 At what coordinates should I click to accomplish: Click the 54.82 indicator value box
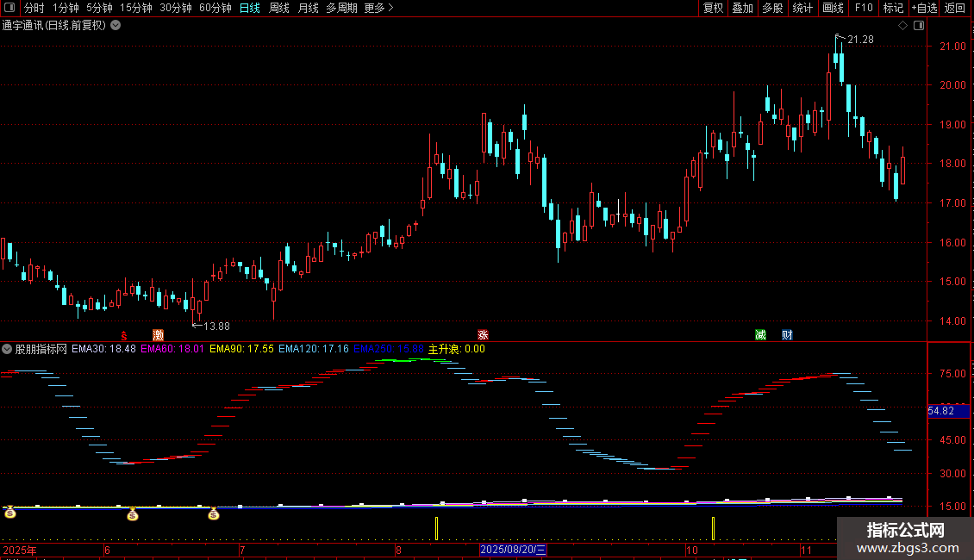[x=948, y=411]
